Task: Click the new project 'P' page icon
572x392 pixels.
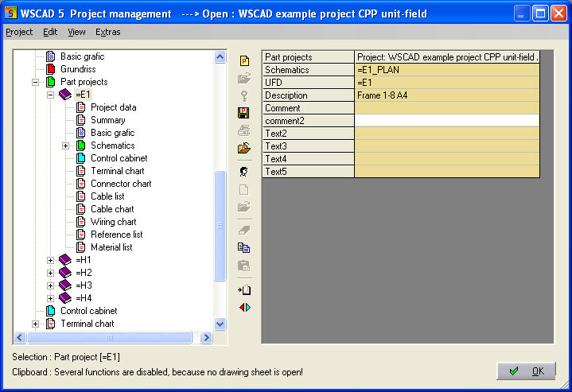Action: pyautogui.click(x=244, y=60)
